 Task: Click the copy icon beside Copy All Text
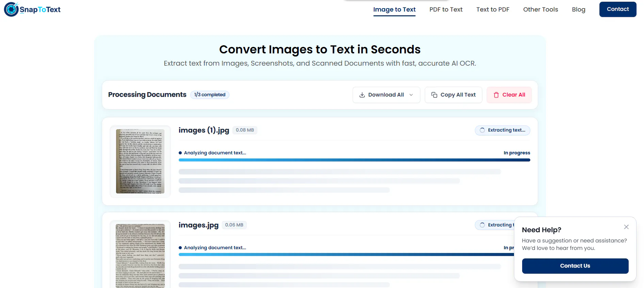click(x=434, y=95)
